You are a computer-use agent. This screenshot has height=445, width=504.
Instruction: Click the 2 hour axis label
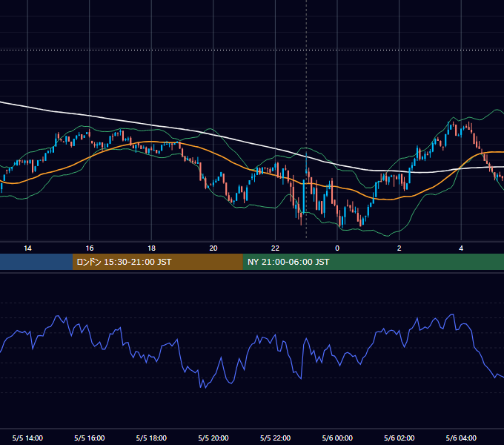coord(399,248)
